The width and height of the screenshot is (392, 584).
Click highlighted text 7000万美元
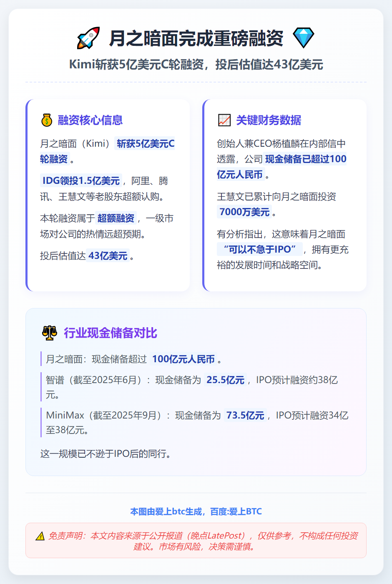point(244,212)
